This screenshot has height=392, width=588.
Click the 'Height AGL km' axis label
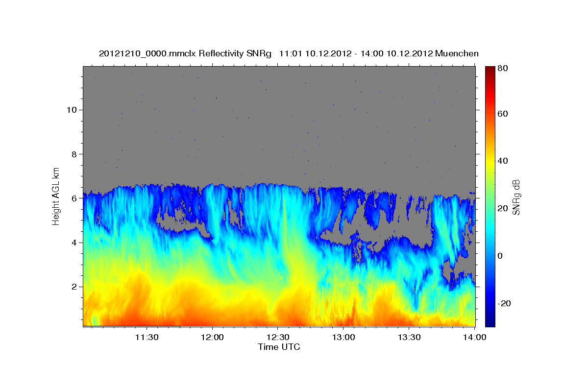pyautogui.click(x=56, y=196)
